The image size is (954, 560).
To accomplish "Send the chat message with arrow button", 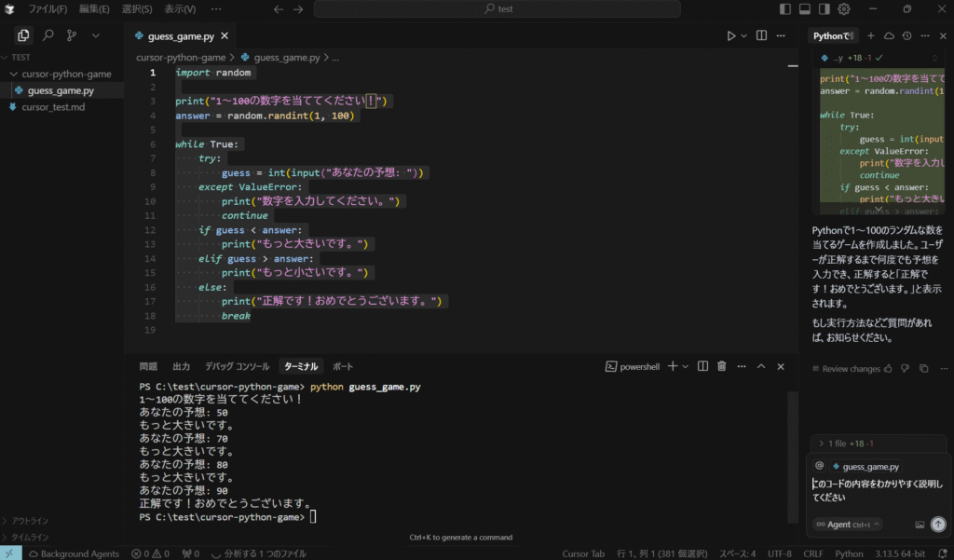I will point(938,524).
